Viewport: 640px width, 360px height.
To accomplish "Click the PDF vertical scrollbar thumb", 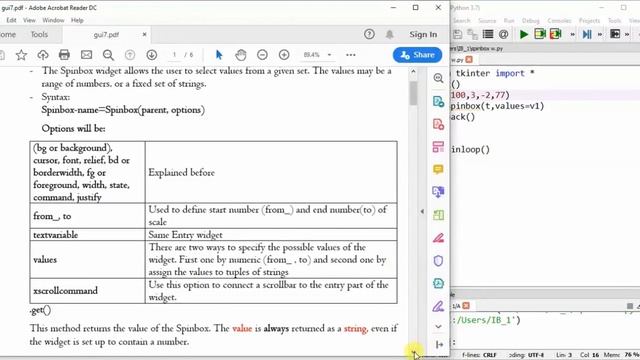I will tap(413, 93).
